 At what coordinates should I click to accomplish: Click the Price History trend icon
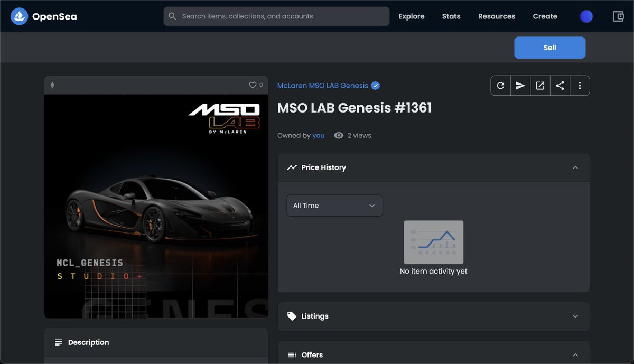point(292,167)
